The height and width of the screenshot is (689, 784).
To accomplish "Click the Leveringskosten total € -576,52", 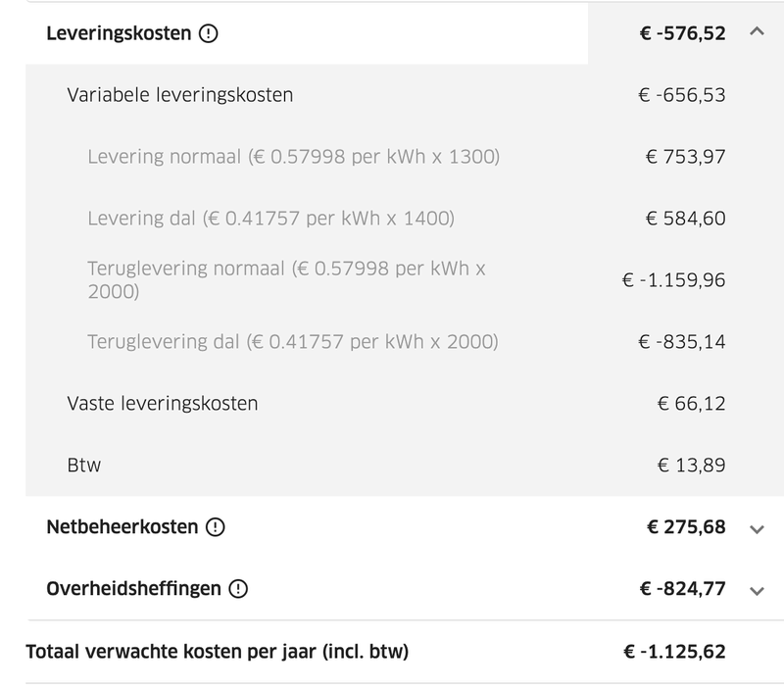I will 681,33.
